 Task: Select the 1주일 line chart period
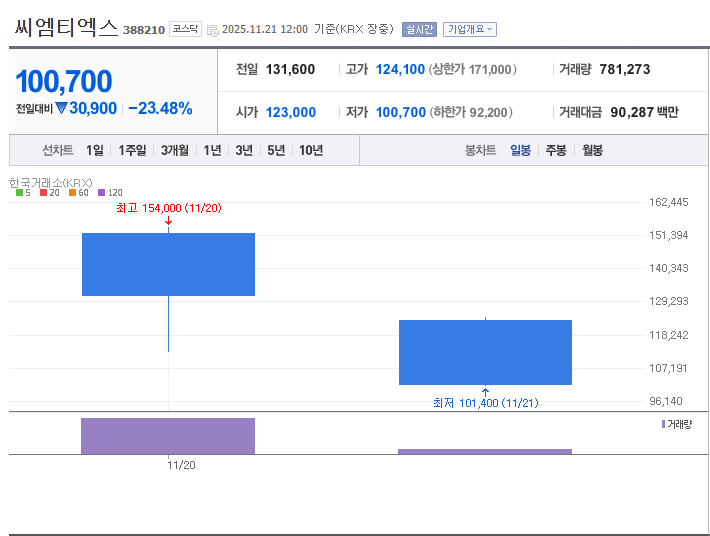132,150
